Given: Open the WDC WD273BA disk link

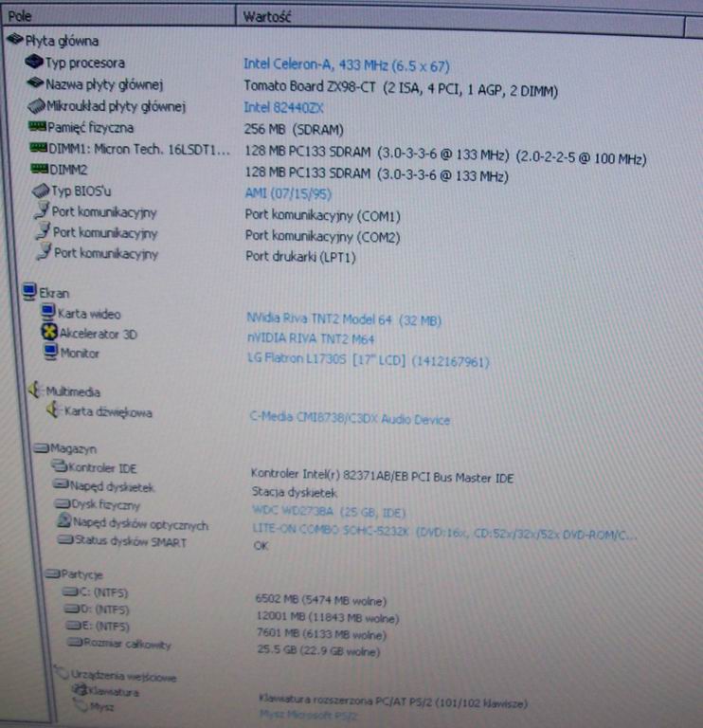Looking at the screenshot, I should (329, 512).
